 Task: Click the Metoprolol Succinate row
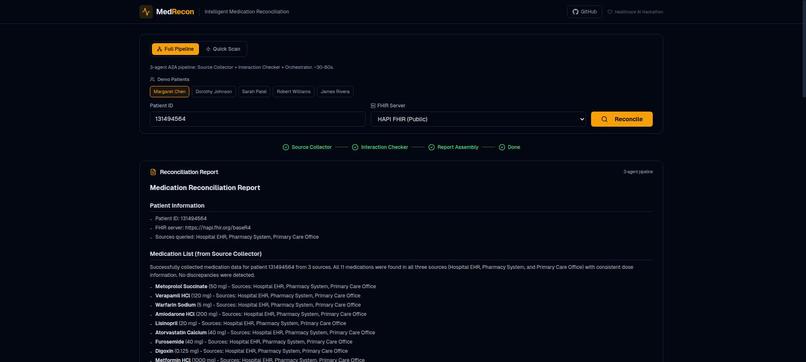(x=265, y=286)
